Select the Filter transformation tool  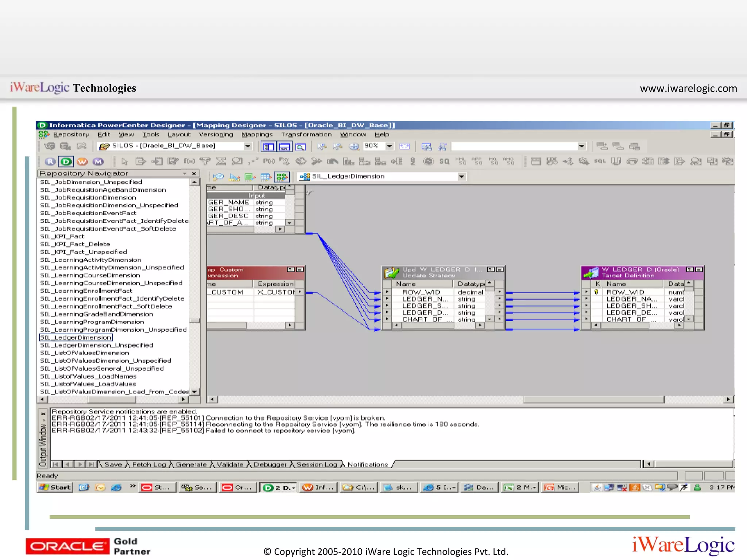tap(205, 161)
